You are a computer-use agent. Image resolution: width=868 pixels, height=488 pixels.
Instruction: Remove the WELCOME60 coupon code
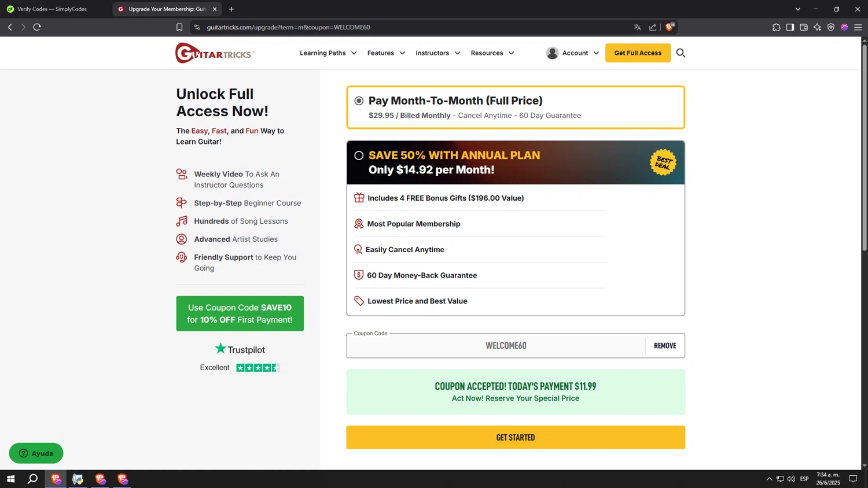point(665,346)
